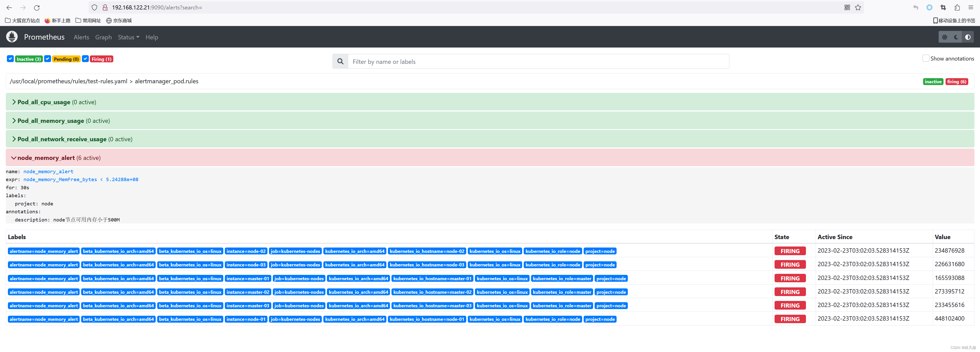Click the blue circular sync icon
Screen dimensions: 980x352
click(x=929, y=8)
